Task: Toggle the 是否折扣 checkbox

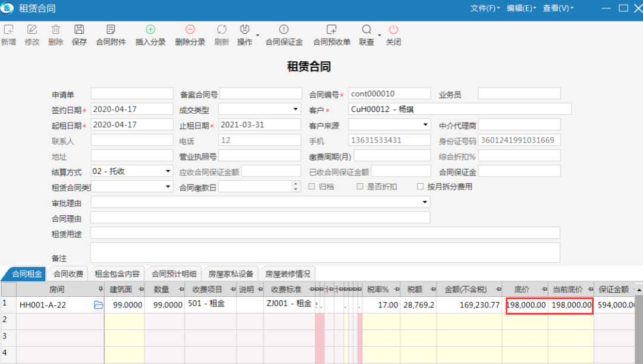Action: tap(360, 187)
